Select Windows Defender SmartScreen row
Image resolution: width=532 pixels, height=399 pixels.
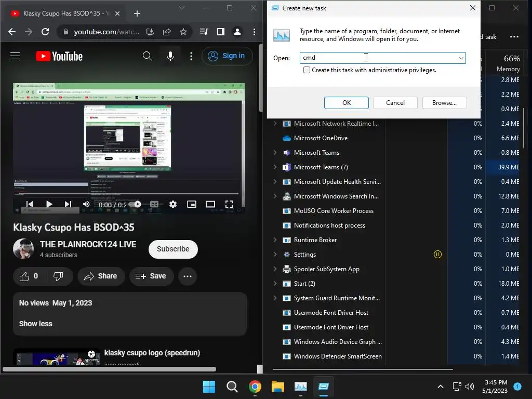[x=397, y=356]
